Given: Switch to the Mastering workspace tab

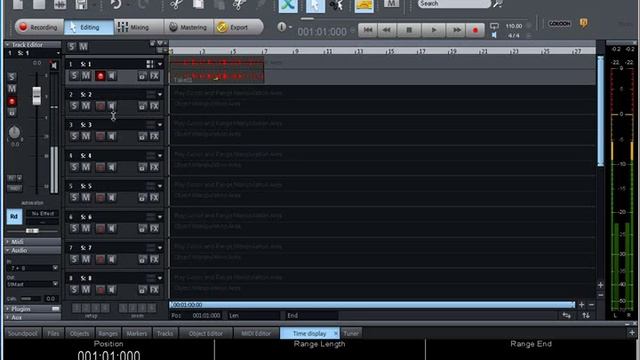Looking at the screenshot, I should click(x=188, y=27).
